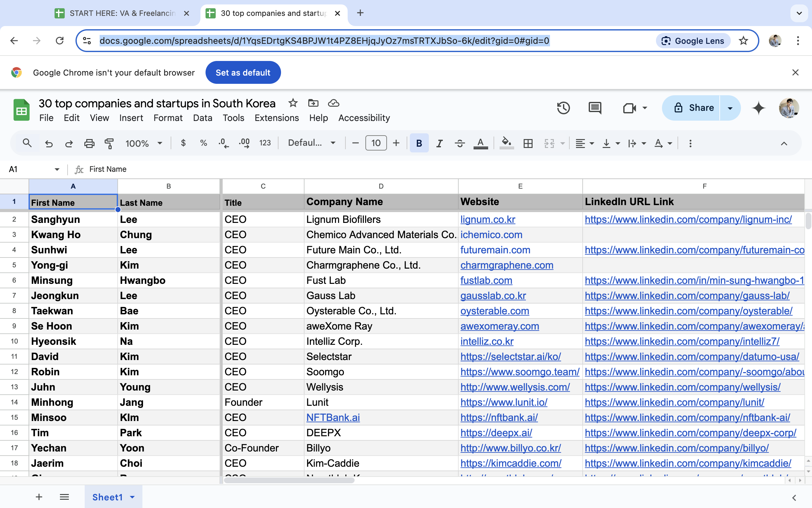This screenshot has height=508, width=812.
Task: Show side panel chevron bottom right
Action: click(794, 498)
